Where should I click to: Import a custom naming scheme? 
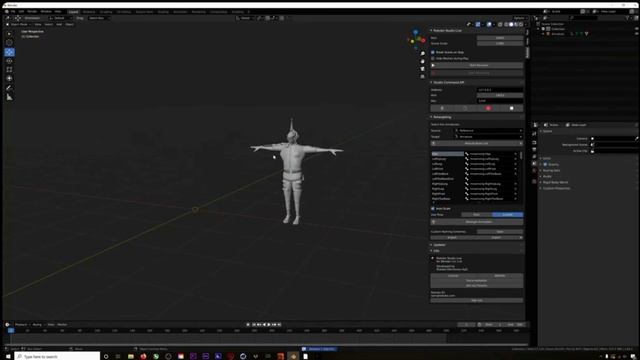tap(453, 238)
